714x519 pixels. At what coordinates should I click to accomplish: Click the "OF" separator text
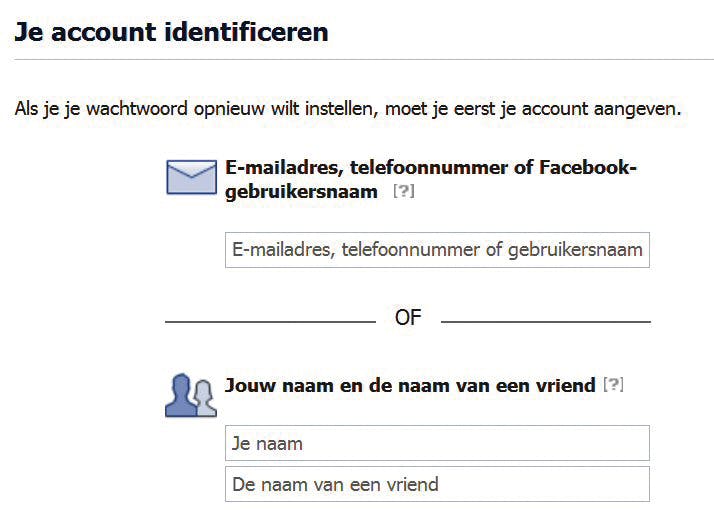(408, 318)
